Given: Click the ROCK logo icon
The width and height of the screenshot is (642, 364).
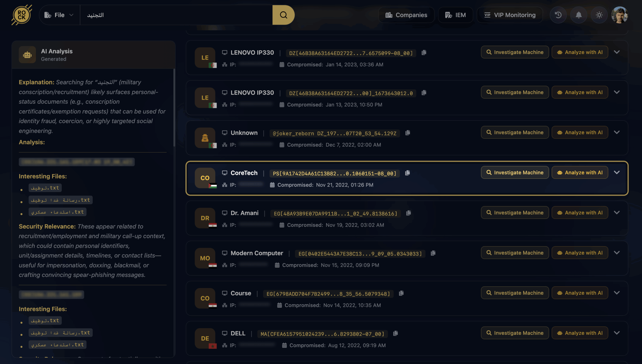Looking at the screenshot, I should 22,15.
